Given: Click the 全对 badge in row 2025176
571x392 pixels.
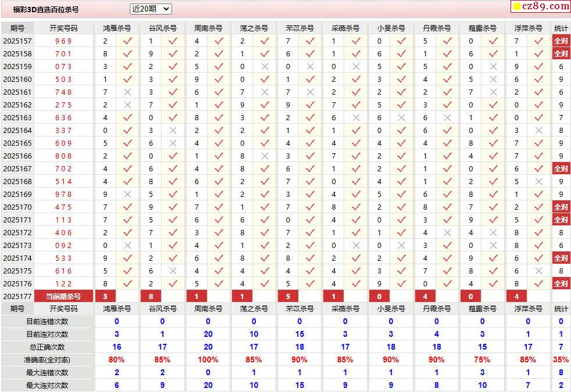Looking at the screenshot, I should [x=561, y=283].
